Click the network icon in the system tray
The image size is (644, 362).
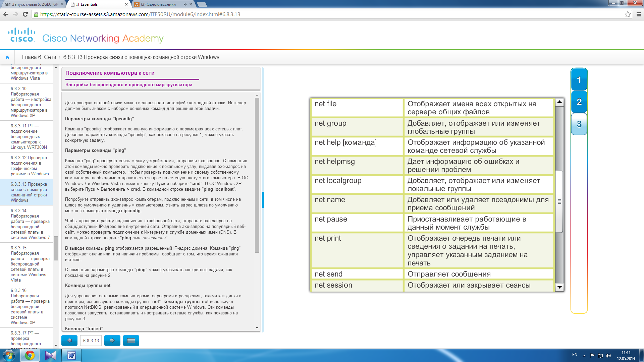(x=600, y=355)
